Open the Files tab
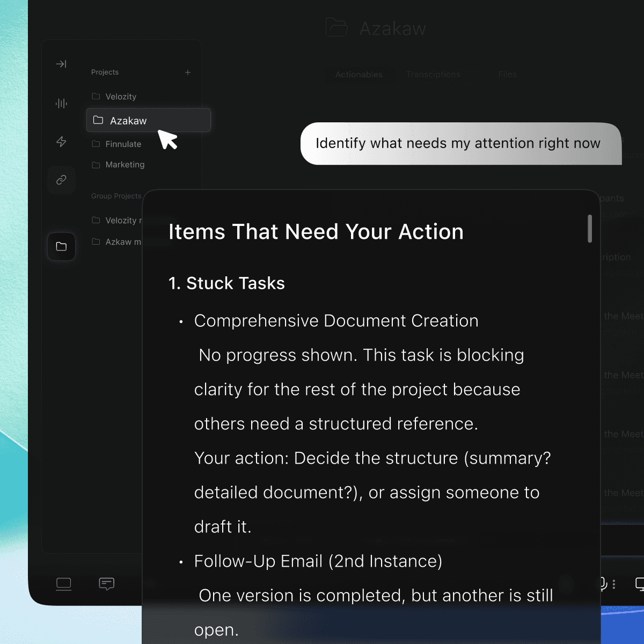Image resolution: width=644 pixels, height=644 pixels. pos(507,75)
